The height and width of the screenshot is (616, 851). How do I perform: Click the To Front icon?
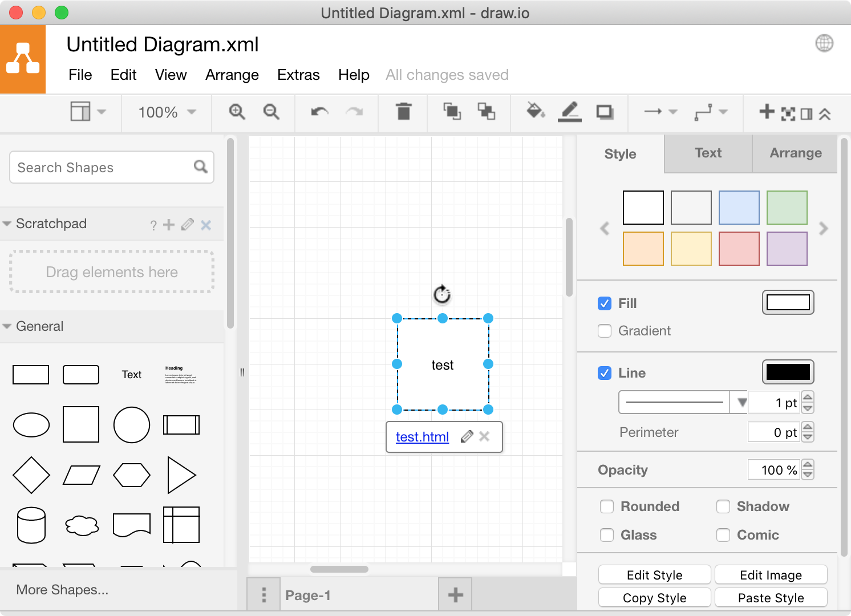[x=451, y=112]
